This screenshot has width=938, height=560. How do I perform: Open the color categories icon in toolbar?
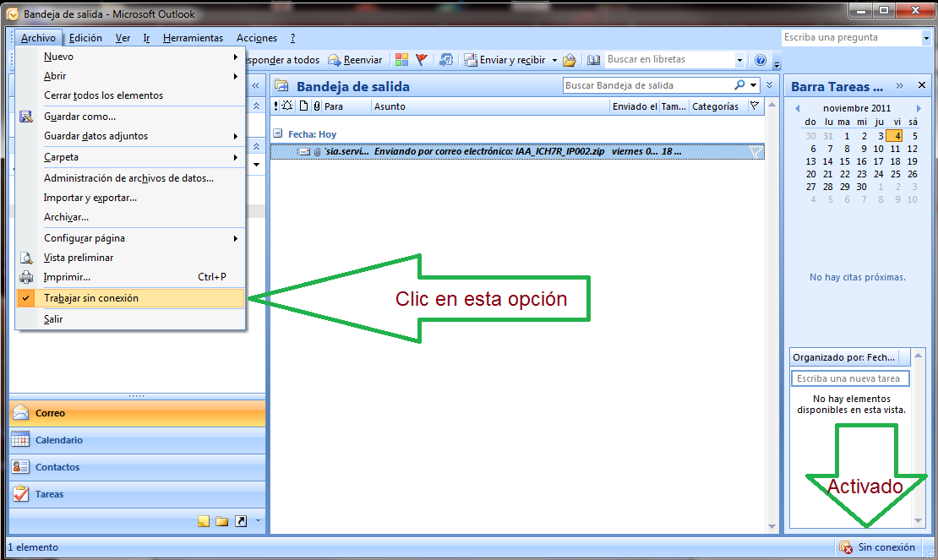[402, 60]
